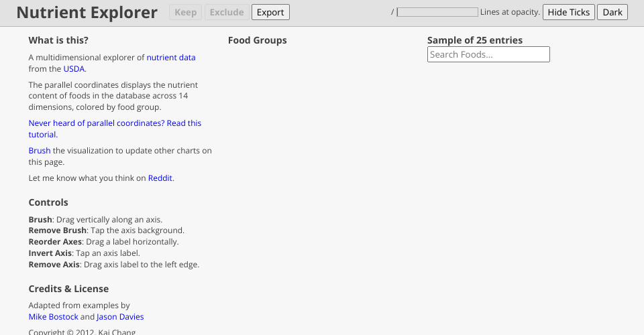Select the Controls section heading
This screenshot has height=335, width=644.
click(48, 202)
